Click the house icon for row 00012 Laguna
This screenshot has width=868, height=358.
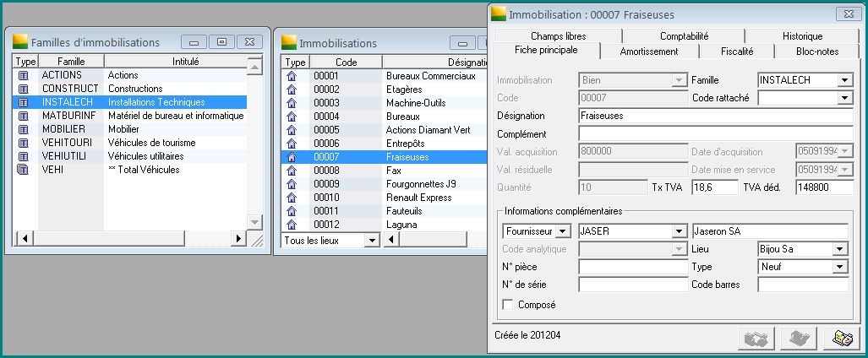point(292,225)
